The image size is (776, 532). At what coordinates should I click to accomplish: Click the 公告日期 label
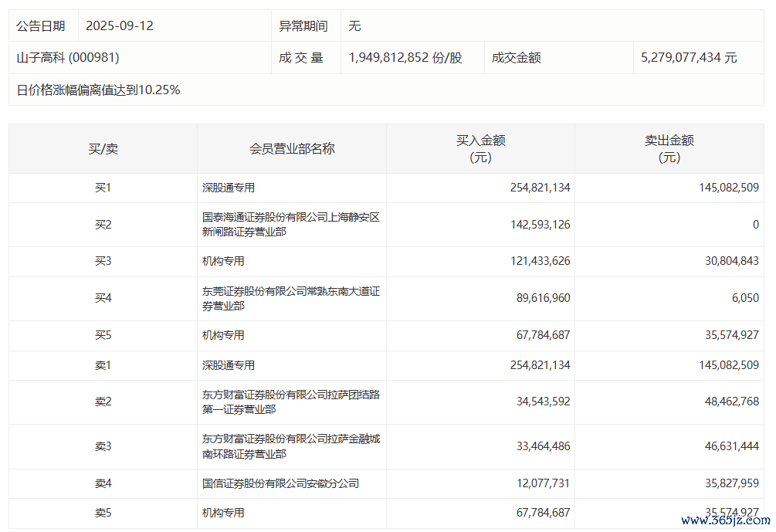(41, 25)
